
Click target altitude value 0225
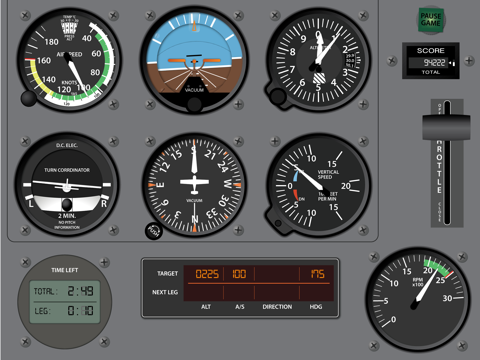pyautogui.click(x=207, y=274)
